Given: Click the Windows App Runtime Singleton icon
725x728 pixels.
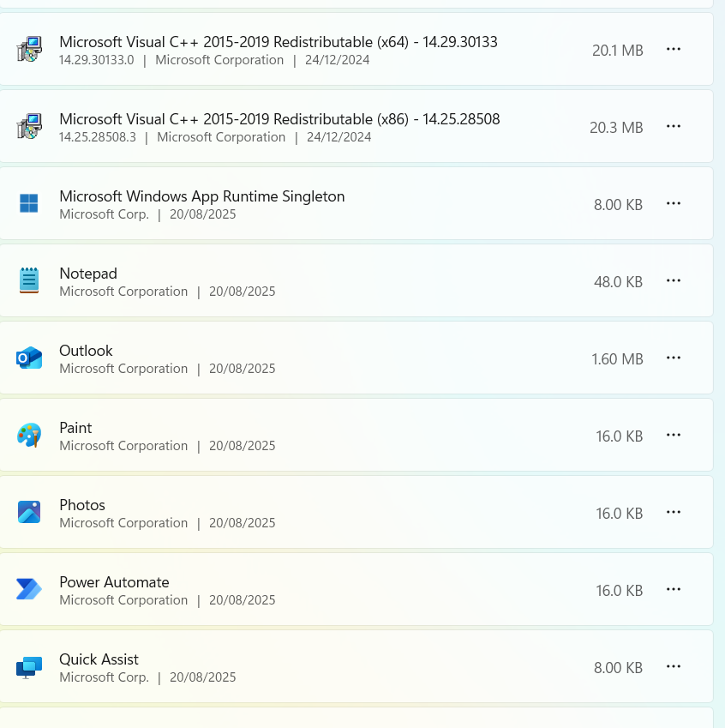Looking at the screenshot, I should point(29,203).
